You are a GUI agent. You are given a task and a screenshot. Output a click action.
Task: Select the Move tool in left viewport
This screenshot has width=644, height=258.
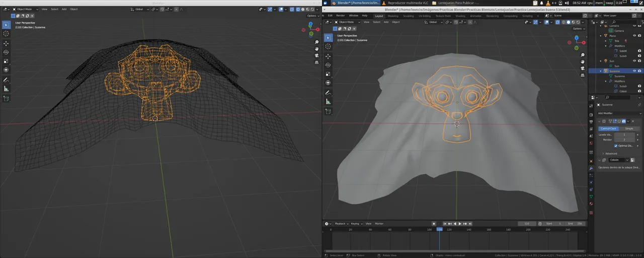(6, 43)
